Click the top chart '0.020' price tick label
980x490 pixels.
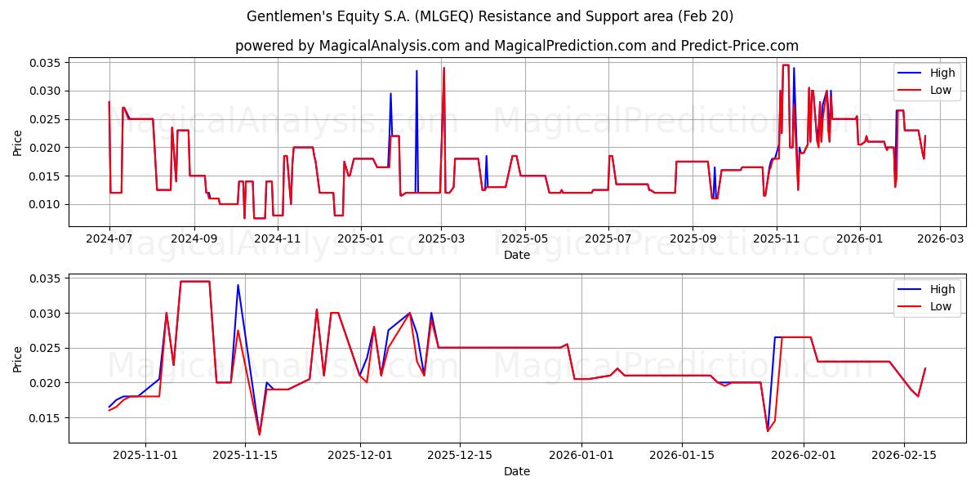click(47, 148)
